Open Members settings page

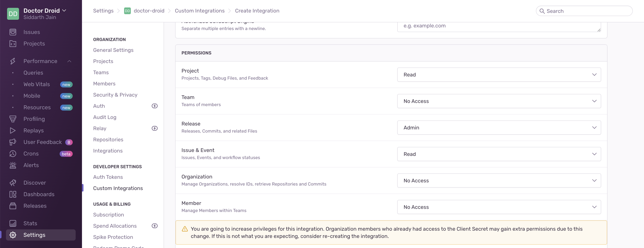click(104, 84)
